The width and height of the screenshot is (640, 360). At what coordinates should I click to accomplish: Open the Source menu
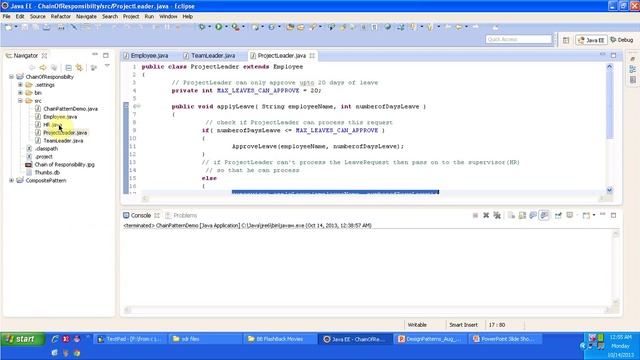(x=38, y=16)
